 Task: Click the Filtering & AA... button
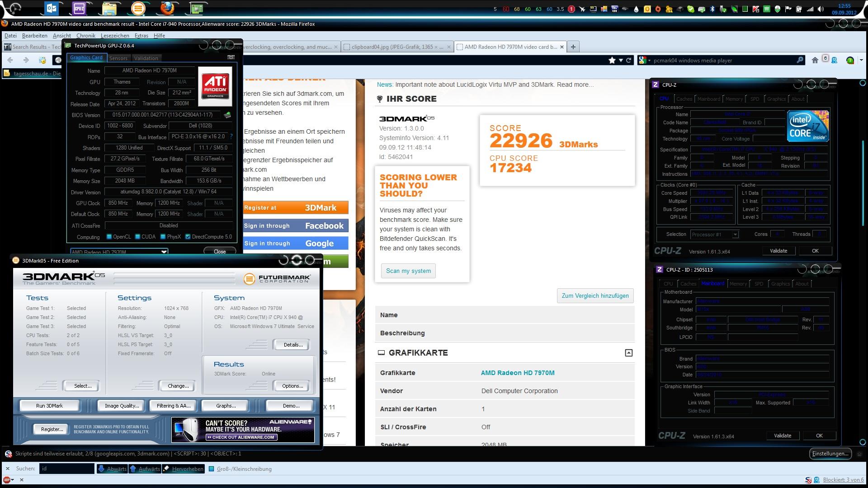point(174,406)
